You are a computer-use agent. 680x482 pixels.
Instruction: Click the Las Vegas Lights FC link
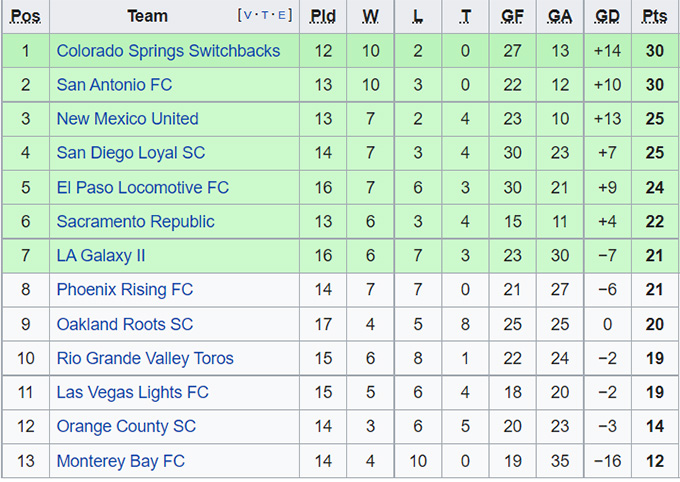point(132,392)
